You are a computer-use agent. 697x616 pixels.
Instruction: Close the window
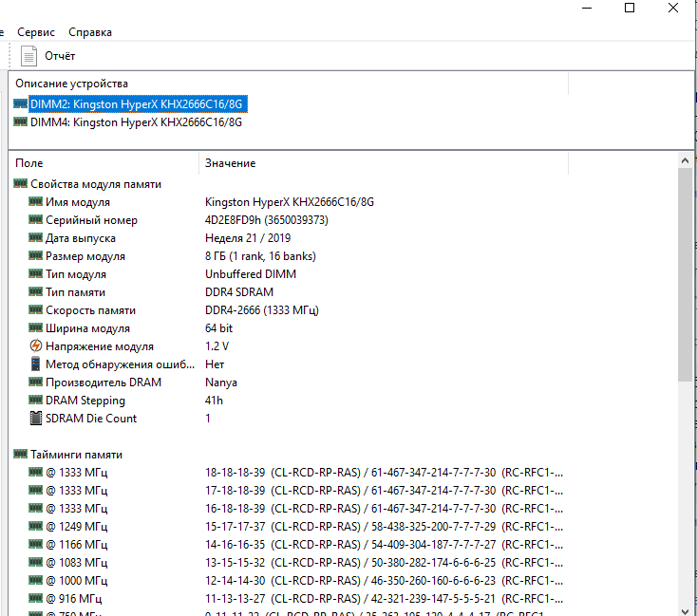pyautogui.click(x=673, y=8)
